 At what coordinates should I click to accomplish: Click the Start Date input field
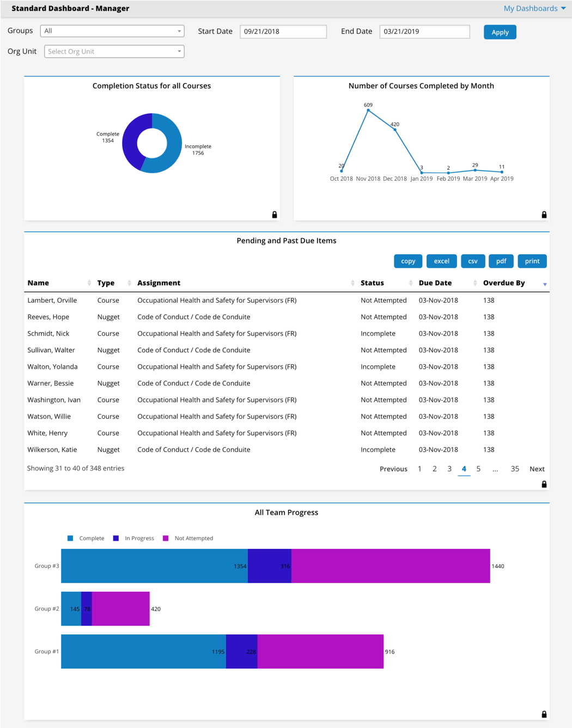283,32
